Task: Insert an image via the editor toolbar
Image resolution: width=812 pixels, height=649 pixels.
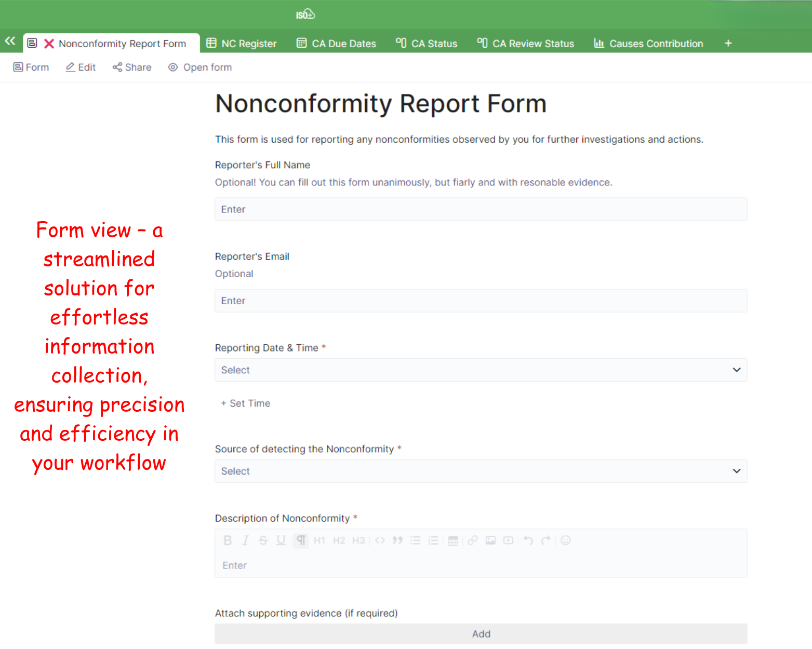Action: tap(490, 540)
